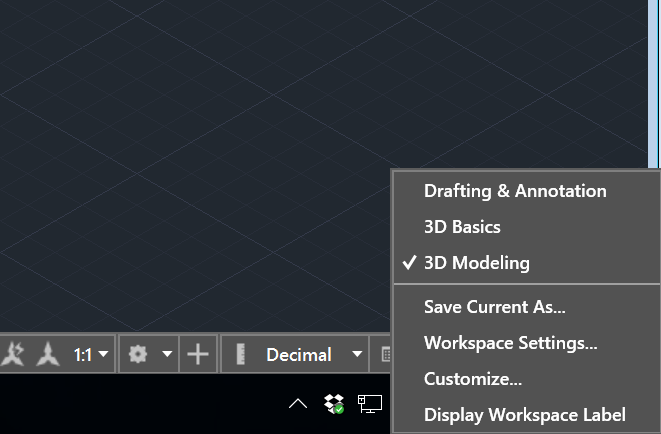The height and width of the screenshot is (434, 661).
Task: Click the annotation monitor plus icon
Action: (198, 354)
